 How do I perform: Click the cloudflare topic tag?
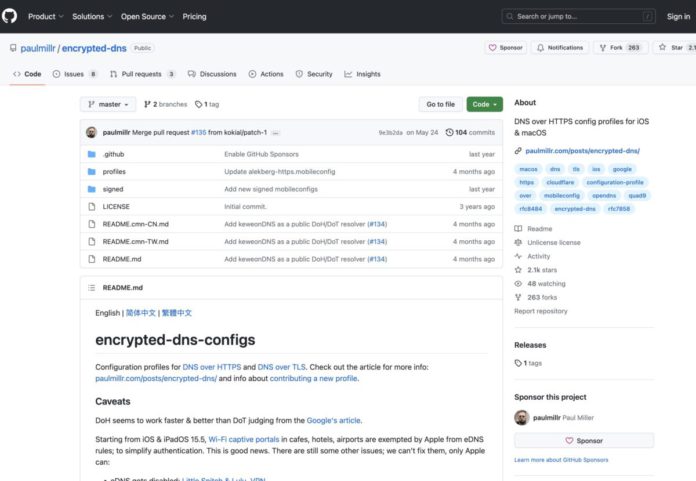pyautogui.click(x=560, y=182)
